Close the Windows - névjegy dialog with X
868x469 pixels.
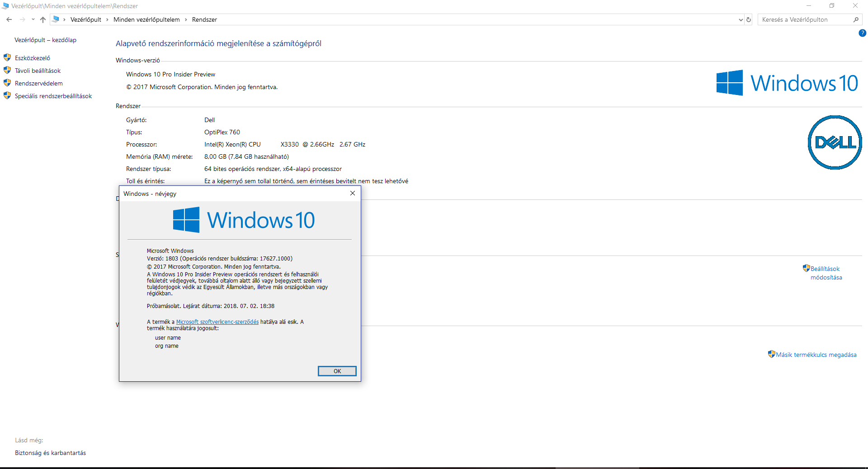(x=353, y=193)
